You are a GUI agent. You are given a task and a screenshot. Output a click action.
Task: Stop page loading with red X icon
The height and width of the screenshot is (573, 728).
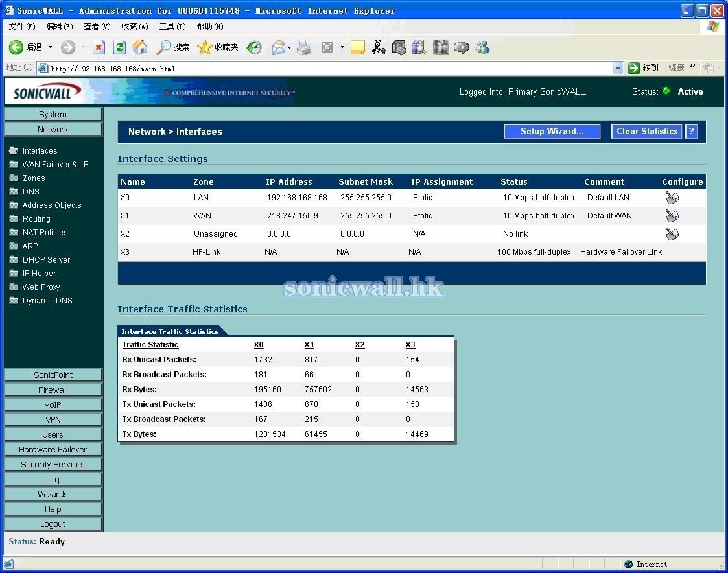point(99,47)
